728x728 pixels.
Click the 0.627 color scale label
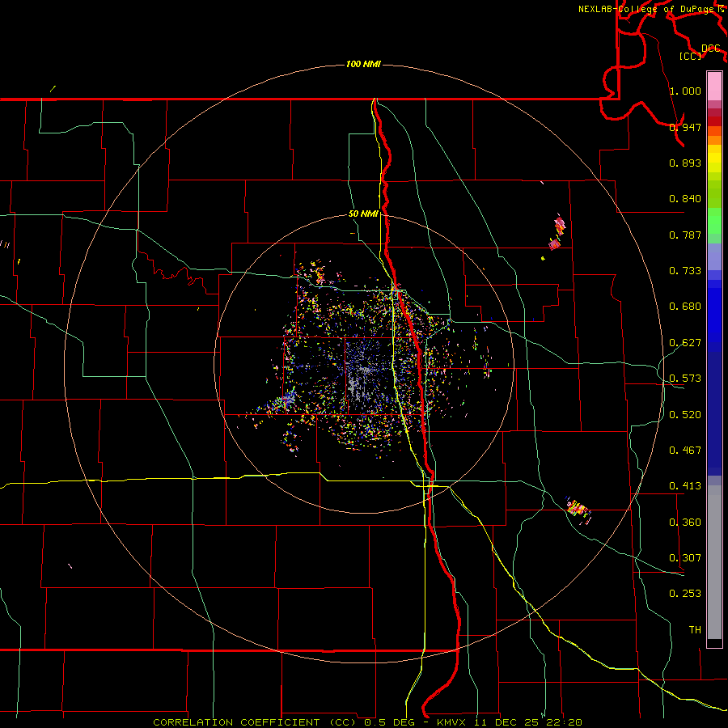(685, 343)
